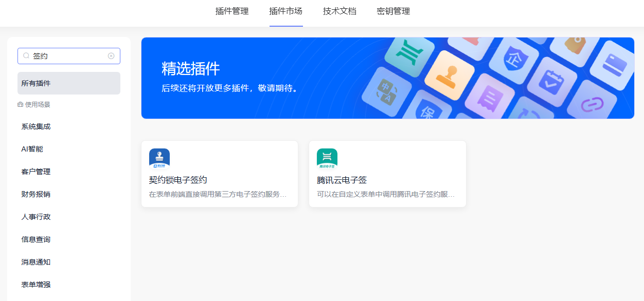Go to the 密钥管理 tab

pos(393,11)
